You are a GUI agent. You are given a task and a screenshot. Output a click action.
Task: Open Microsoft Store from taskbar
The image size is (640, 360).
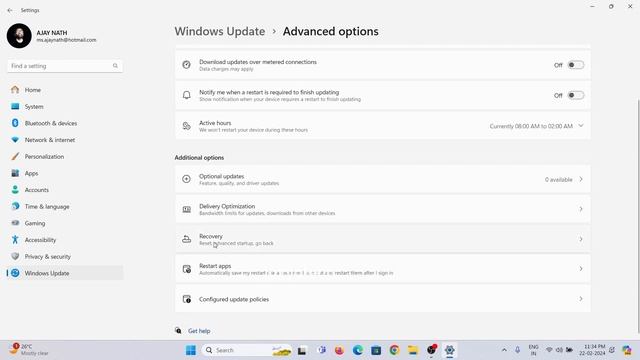tap(376, 350)
